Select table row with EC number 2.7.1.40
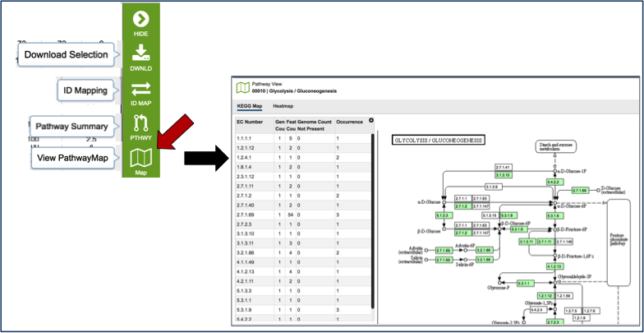The height and width of the screenshot is (333, 644). point(302,206)
